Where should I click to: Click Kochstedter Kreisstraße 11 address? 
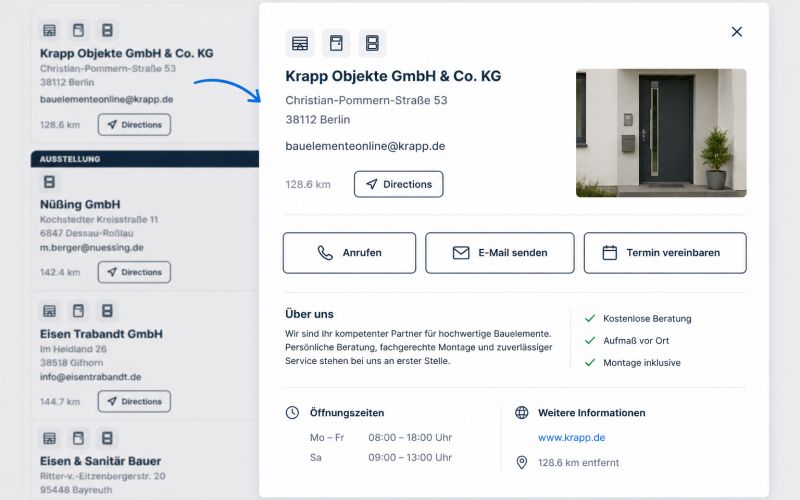(x=99, y=219)
